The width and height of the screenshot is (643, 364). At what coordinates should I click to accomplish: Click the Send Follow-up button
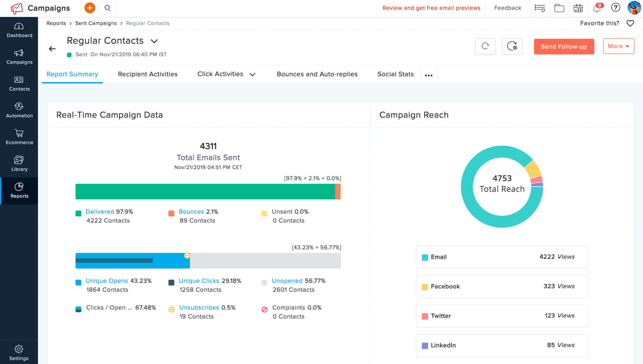(x=564, y=46)
